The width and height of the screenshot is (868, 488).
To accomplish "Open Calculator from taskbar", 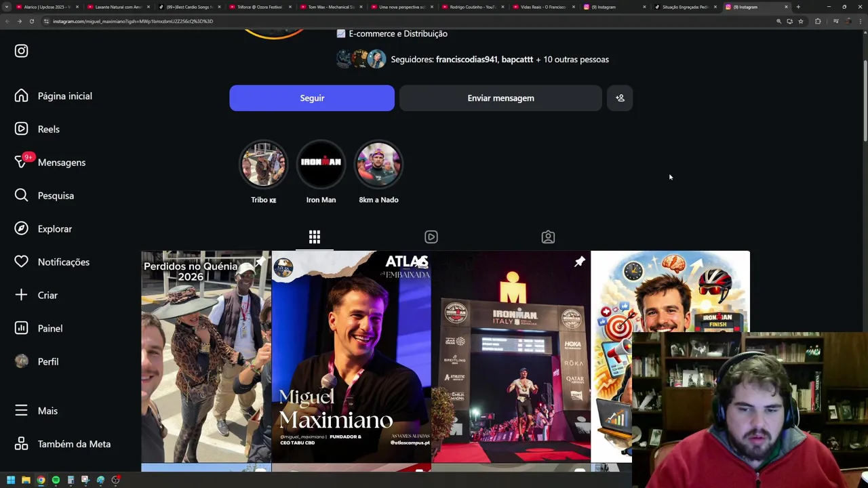I will [x=71, y=480].
